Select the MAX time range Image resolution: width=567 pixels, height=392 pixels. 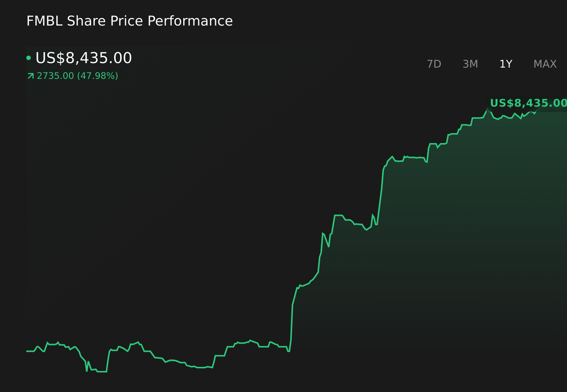pos(544,64)
